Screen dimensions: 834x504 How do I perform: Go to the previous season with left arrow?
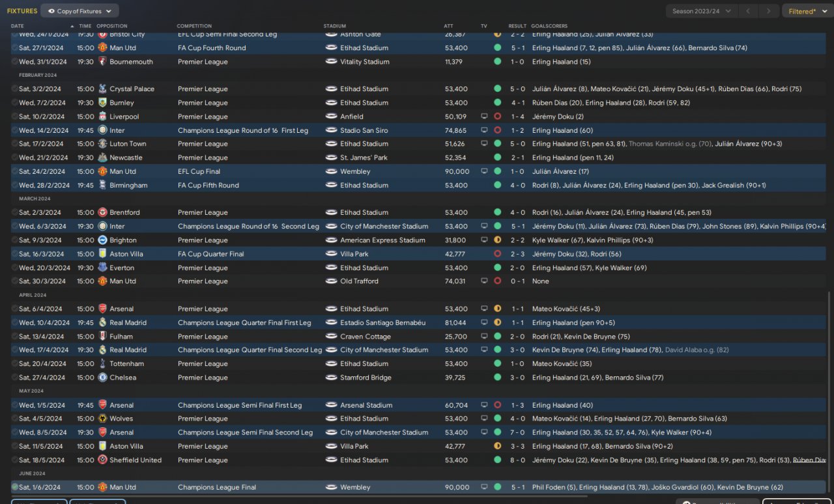[x=749, y=11]
